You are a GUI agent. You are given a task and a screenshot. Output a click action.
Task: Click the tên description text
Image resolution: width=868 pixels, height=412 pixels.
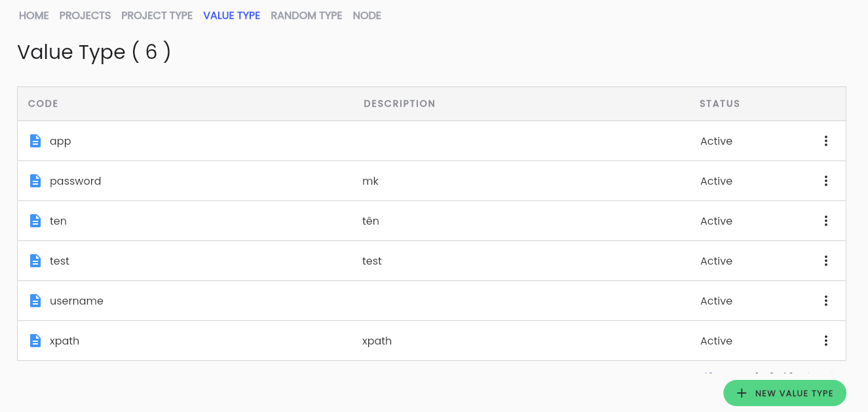(x=371, y=221)
